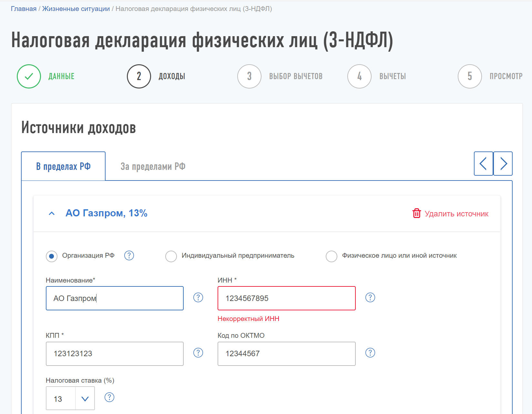This screenshot has width=532, height=414.
Task: Open help icon next to КПП field
Action: coord(198,353)
